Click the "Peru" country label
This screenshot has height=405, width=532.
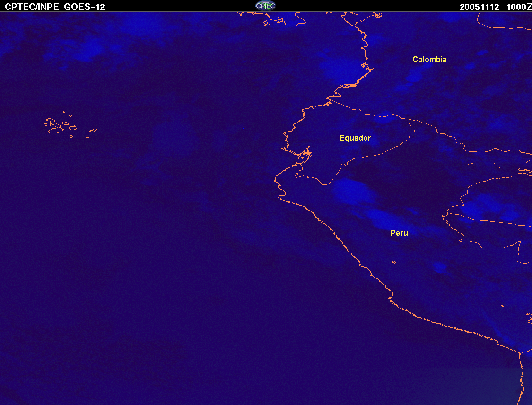click(399, 233)
